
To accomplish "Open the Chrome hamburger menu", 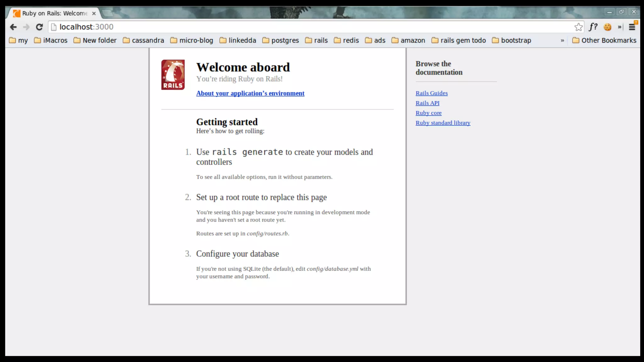I will click(632, 27).
